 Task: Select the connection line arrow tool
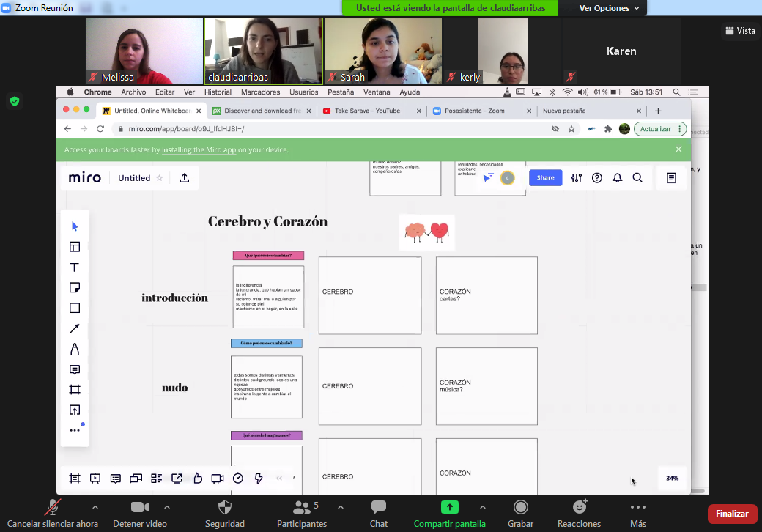tap(74, 328)
